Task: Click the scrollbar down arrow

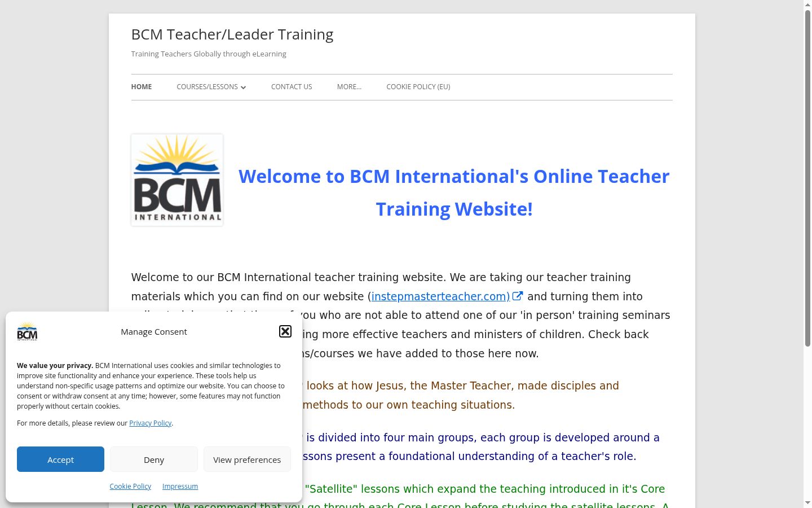Action: pyautogui.click(x=807, y=503)
